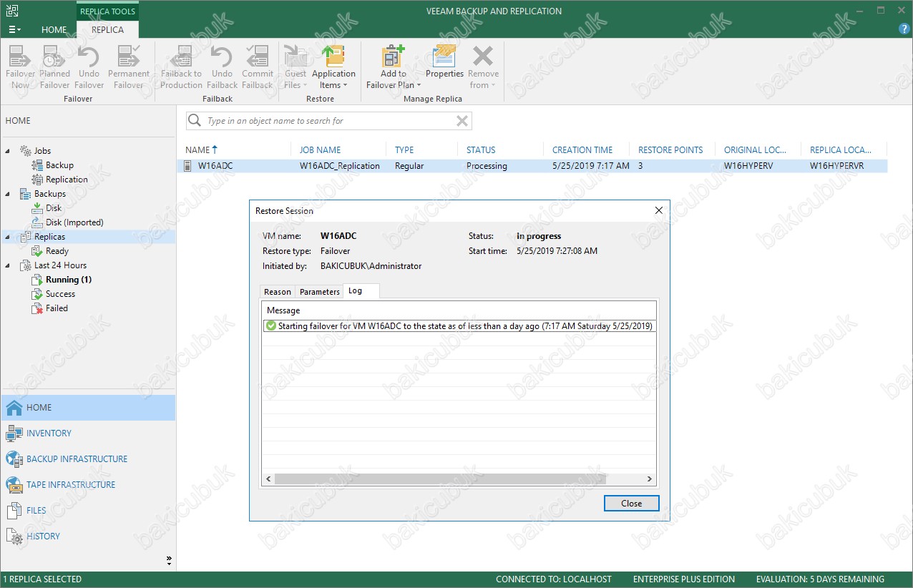
Task: Select Disk (Imported) in the tree
Action: 74,222
